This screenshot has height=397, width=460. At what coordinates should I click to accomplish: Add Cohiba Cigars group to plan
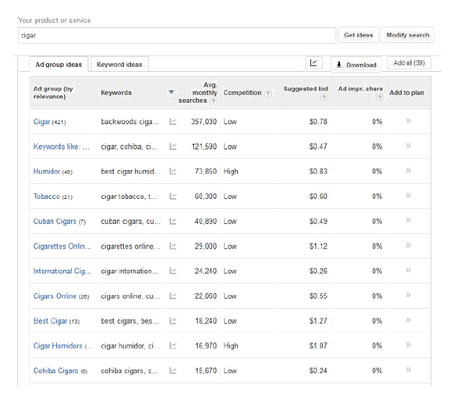pos(408,370)
